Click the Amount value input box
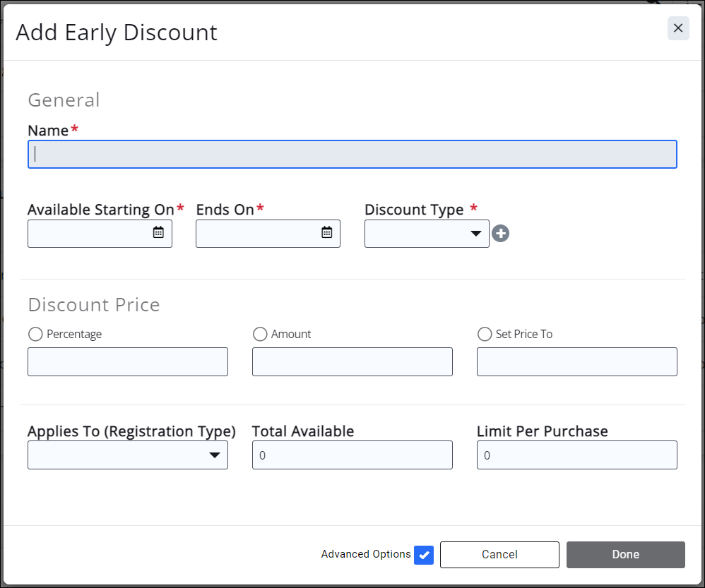 click(x=352, y=361)
